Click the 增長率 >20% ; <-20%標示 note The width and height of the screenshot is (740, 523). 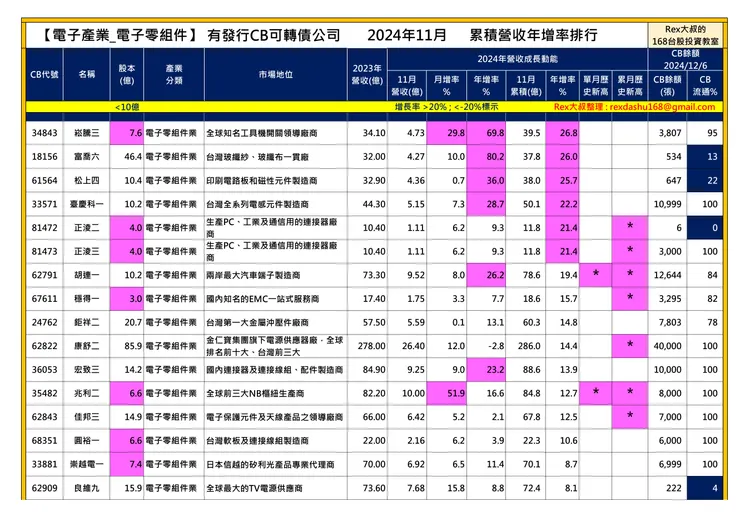446,107
